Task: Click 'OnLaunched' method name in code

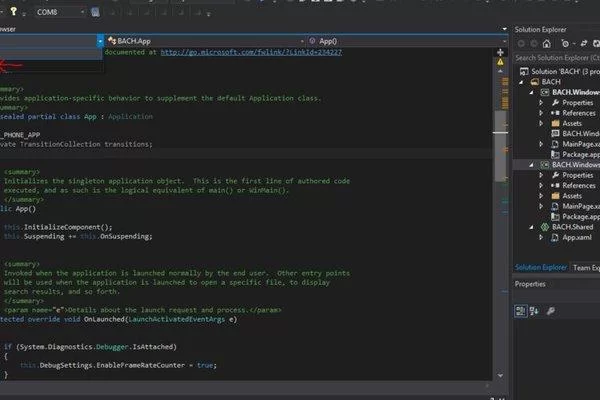Action: point(104,319)
